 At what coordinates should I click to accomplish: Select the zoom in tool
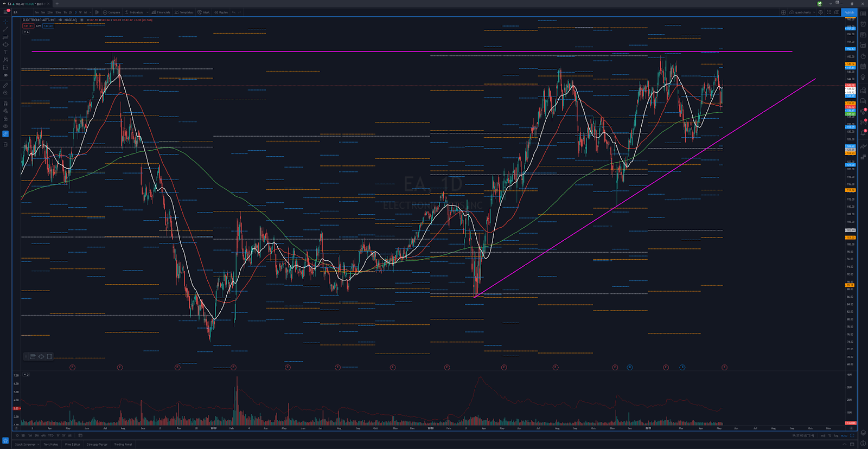[x=5, y=93]
